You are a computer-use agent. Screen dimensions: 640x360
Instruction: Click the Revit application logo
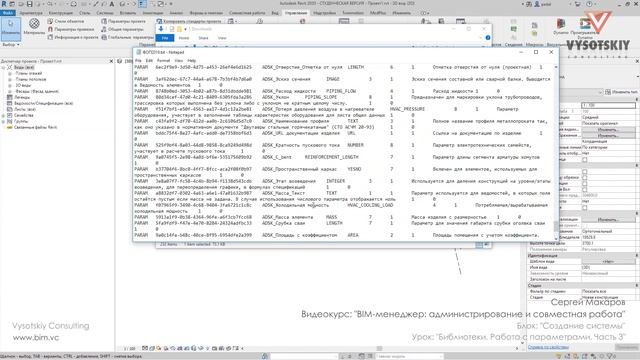(x=4, y=4)
